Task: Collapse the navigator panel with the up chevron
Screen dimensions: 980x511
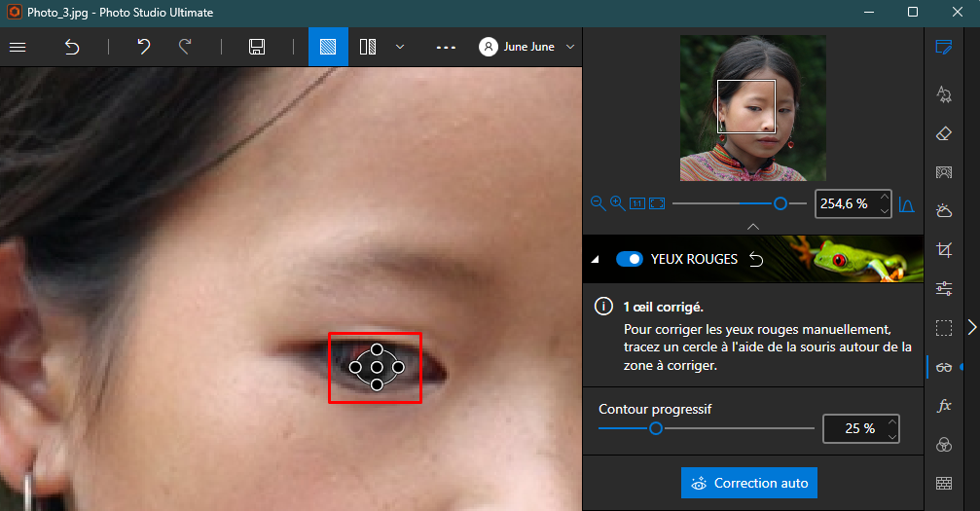Action: (x=753, y=227)
